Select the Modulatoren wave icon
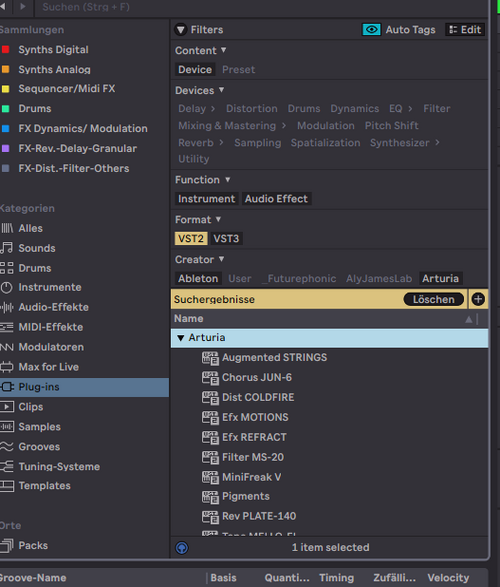The height and width of the screenshot is (587, 500). point(7,347)
